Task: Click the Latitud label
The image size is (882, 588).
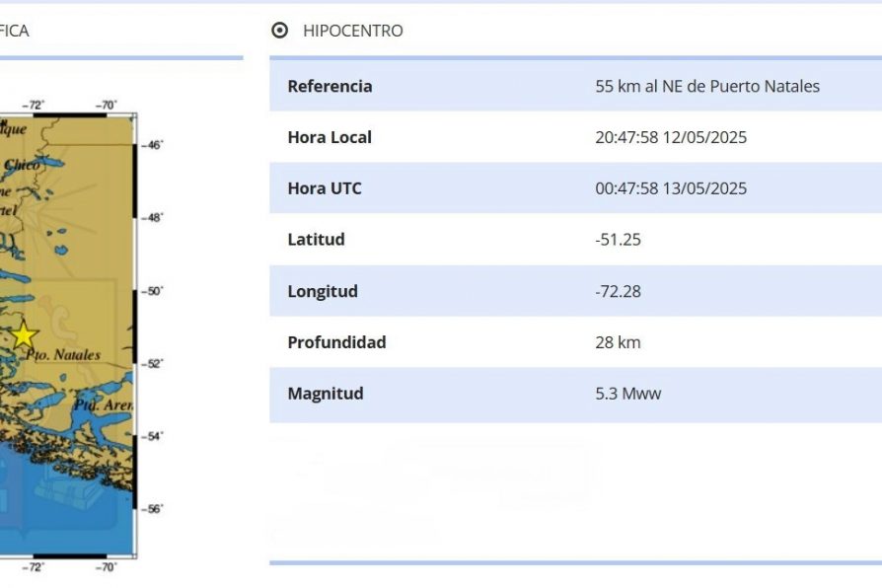Action: pos(316,239)
